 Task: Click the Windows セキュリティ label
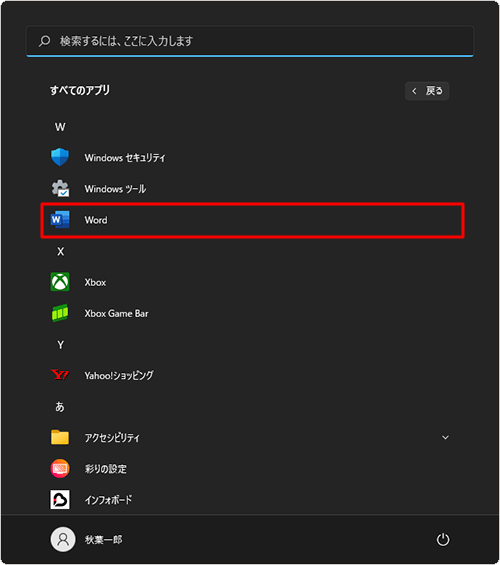pyautogui.click(x=125, y=157)
